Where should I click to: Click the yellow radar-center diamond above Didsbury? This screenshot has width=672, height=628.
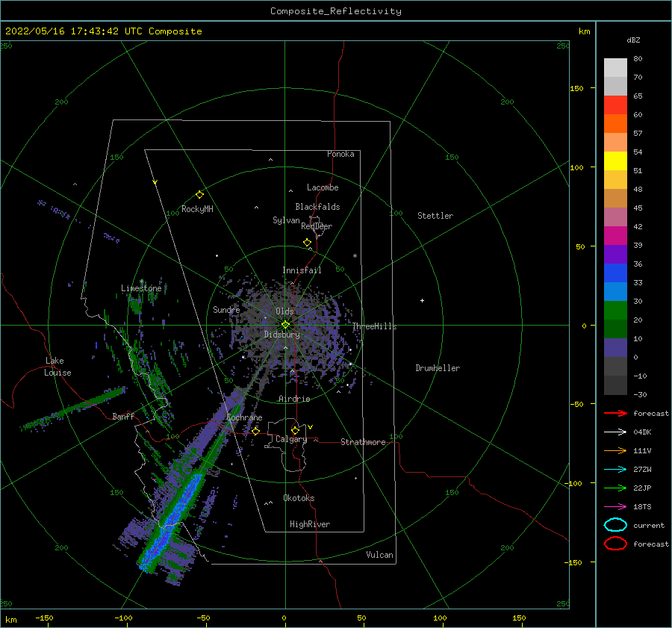pyautogui.click(x=285, y=325)
